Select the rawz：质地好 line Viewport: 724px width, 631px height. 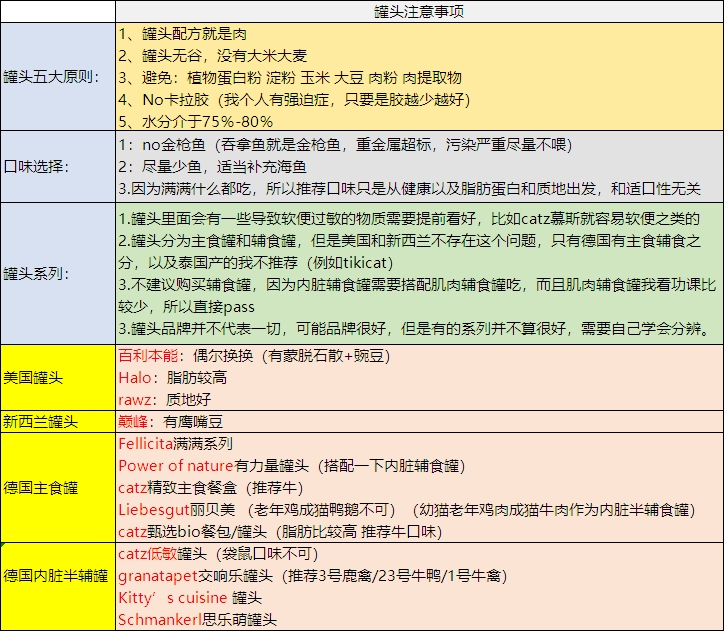click(165, 399)
